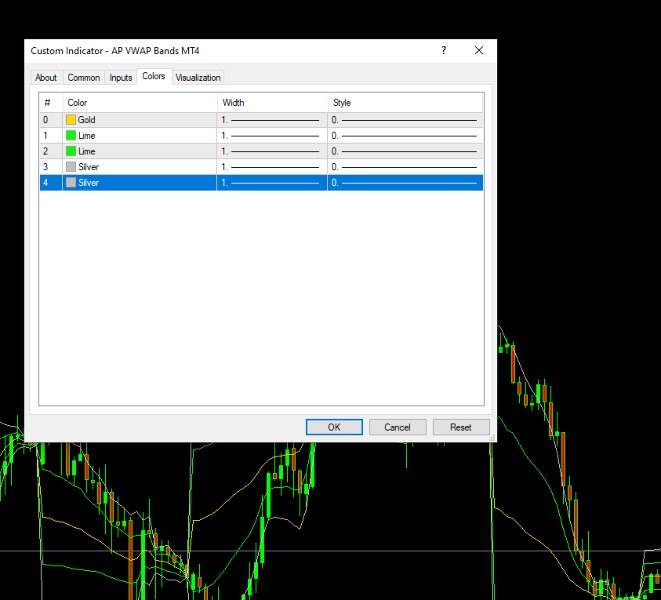Open the Inputs tab

(121, 78)
